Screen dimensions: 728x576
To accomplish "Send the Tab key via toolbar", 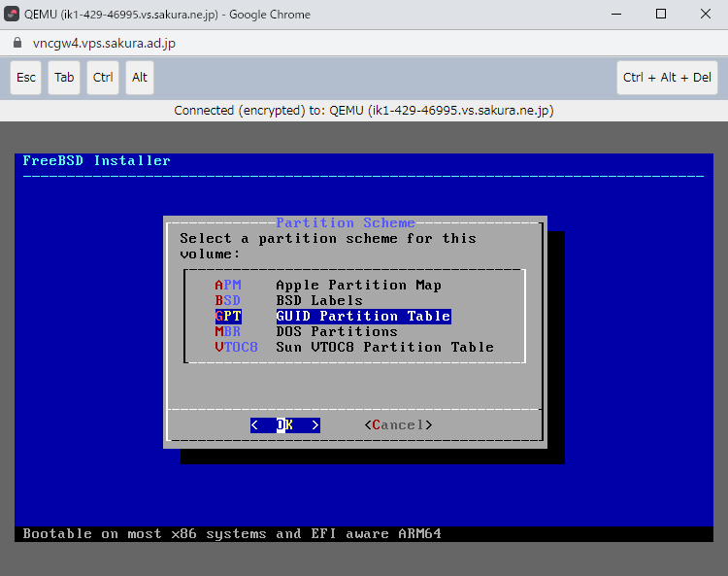I will 64,78.
